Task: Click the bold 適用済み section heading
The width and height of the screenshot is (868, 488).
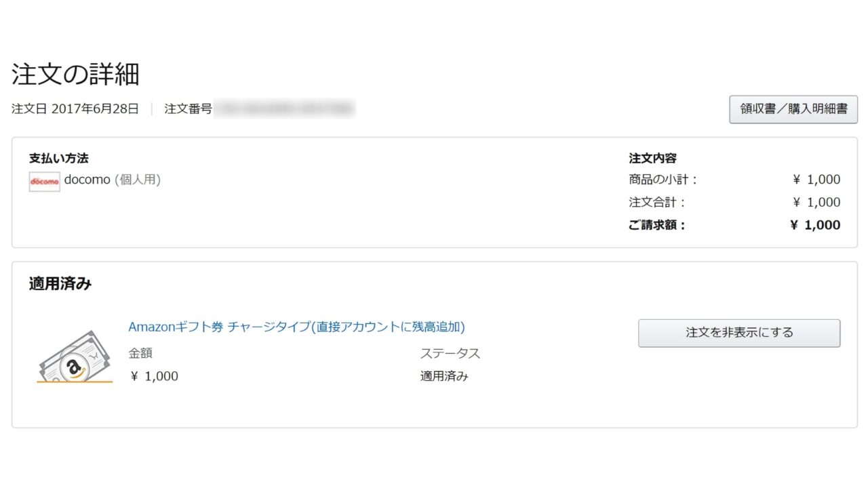Action: click(x=60, y=284)
